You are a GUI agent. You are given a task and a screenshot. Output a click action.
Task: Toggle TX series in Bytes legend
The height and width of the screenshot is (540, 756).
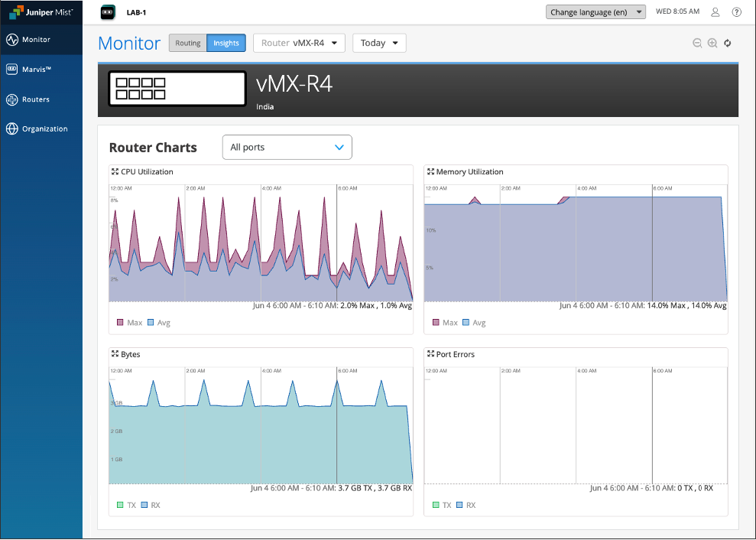[128, 506]
